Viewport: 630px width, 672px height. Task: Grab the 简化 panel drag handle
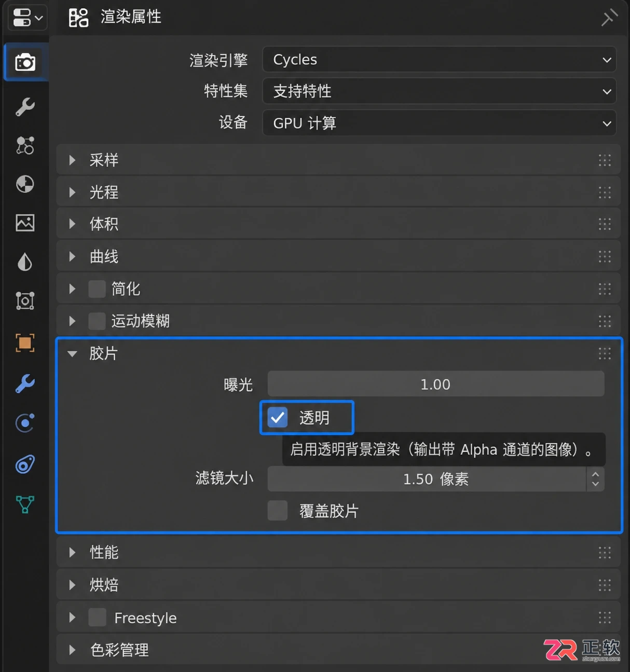click(x=605, y=289)
